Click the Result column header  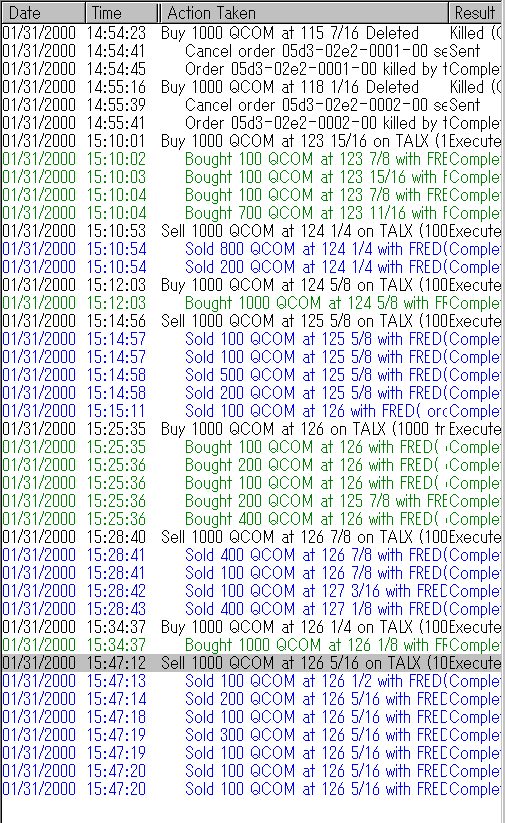point(476,13)
